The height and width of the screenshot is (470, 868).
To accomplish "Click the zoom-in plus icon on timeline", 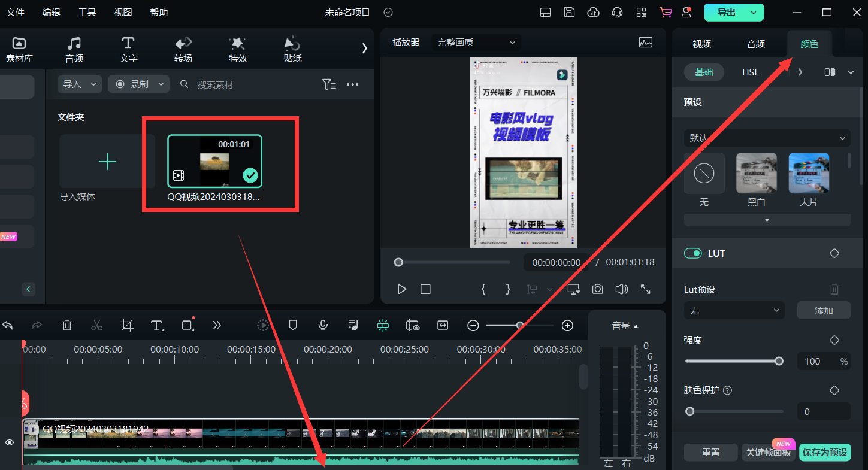I will [x=567, y=326].
